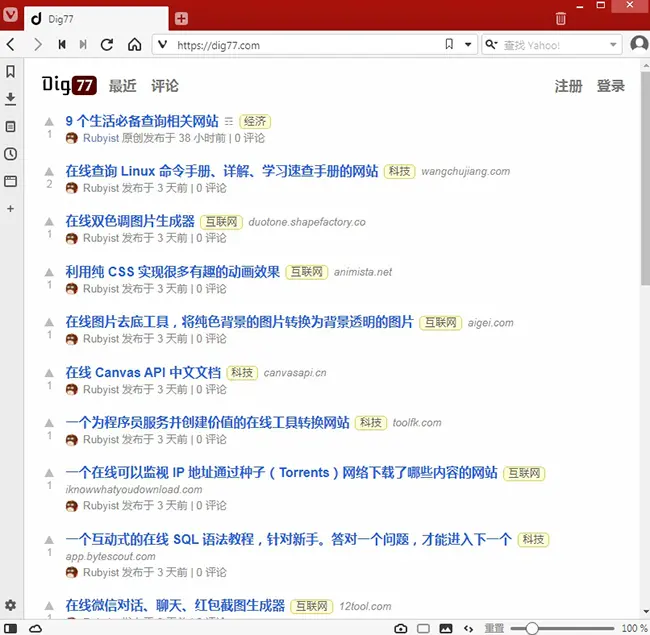The width and height of the screenshot is (650, 635).
Task: Click the fast forward navigation button
Action: (x=83, y=44)
